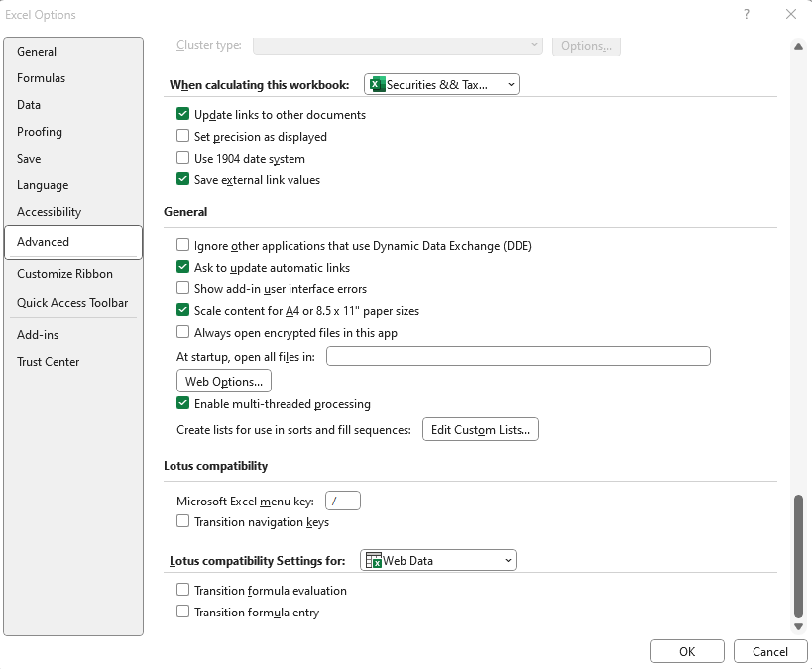Click the scrollbar down arrow
Screen dimensions: 812x669
pos(798,626)
